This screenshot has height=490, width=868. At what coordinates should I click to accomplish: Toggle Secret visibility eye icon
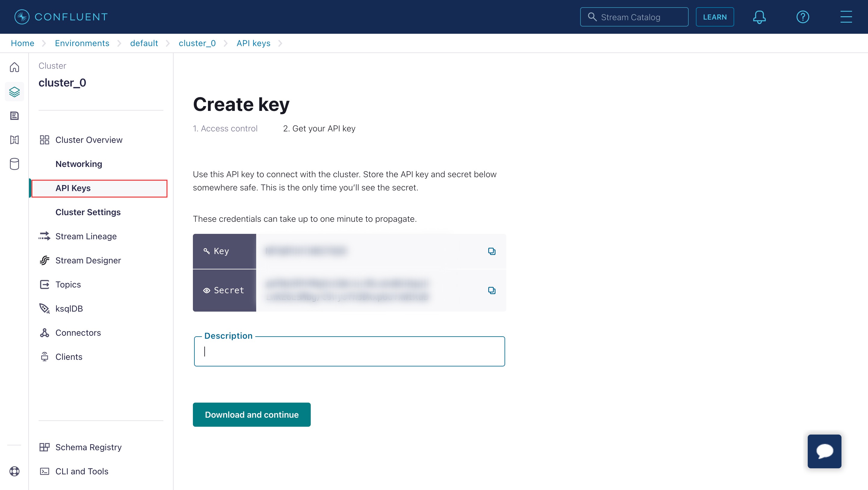point(206,291)
